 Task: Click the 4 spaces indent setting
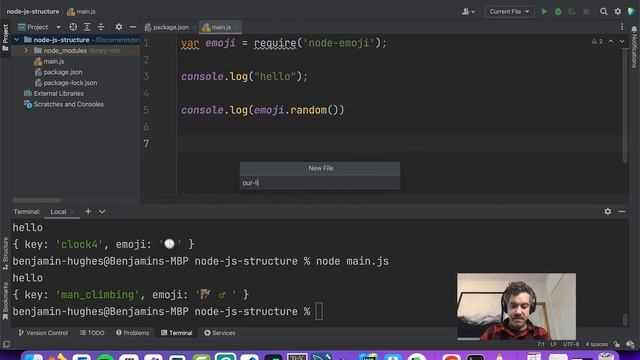coord(596,344)
